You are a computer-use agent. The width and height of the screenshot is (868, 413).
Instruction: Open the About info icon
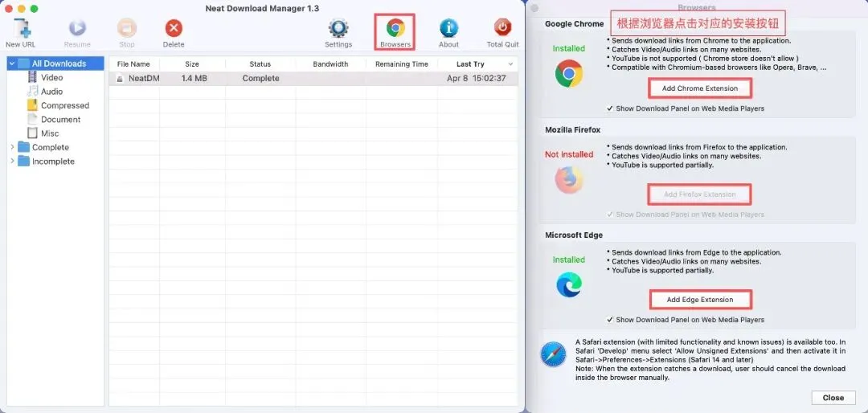point(448,27)
